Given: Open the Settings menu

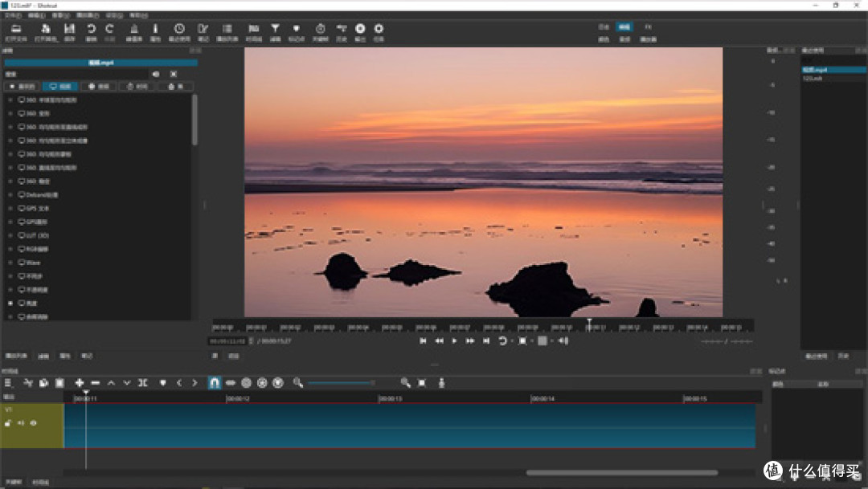Looking at the screenshot, I should 114,15.
